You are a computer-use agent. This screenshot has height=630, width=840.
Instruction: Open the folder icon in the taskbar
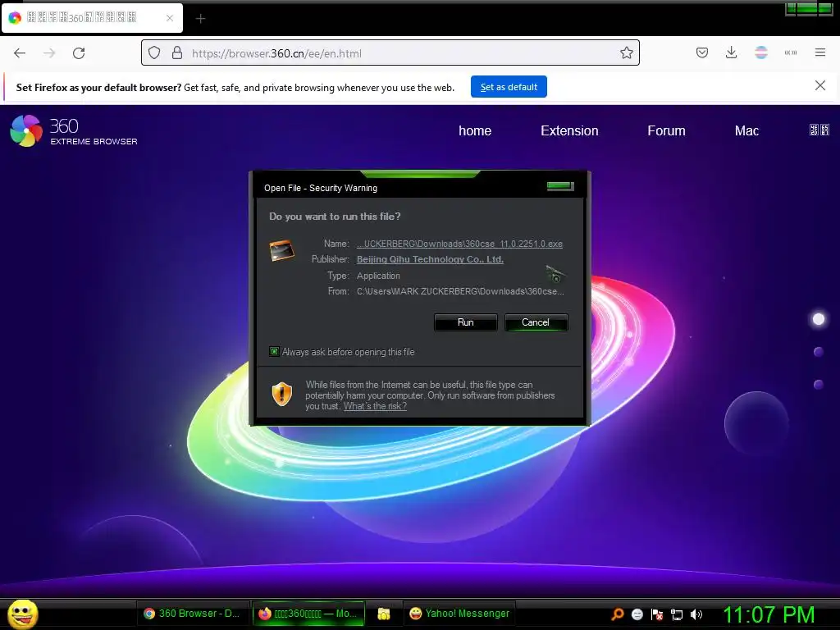[x=384, y=614]
